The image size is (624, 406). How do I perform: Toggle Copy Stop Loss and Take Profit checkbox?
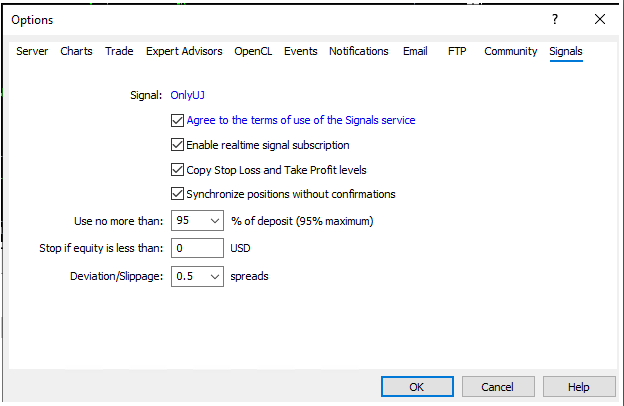click(x=177, y=170)
